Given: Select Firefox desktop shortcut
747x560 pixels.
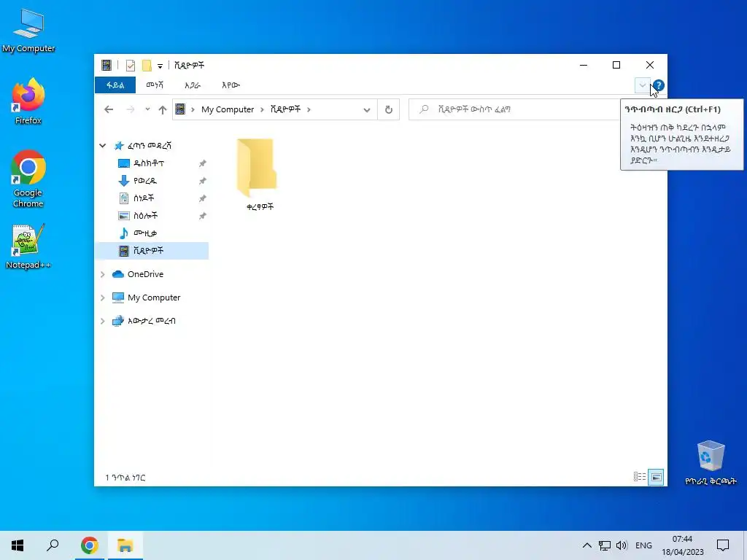Looking at the screenshot, I should tap(28, 101).
